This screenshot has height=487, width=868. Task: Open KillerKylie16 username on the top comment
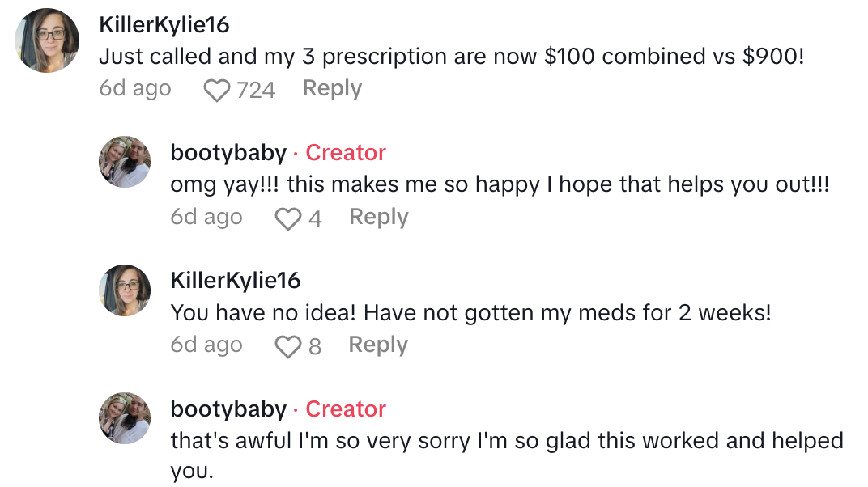[164, 25]
